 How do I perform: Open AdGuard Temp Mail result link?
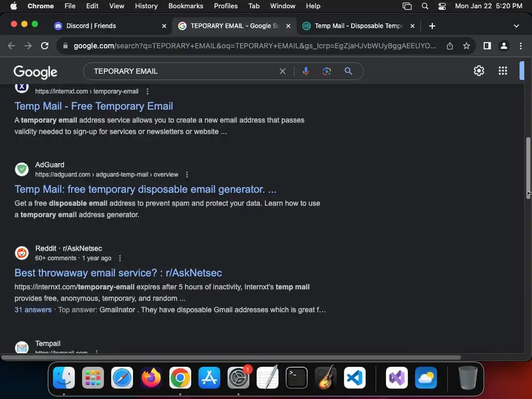pyautogui.click(x=145, y=189)
